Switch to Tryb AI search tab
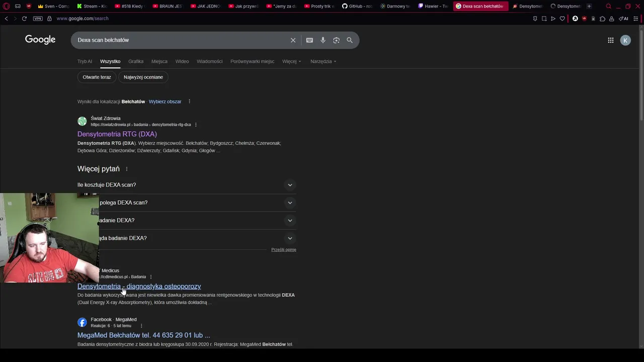 point(85,61)
